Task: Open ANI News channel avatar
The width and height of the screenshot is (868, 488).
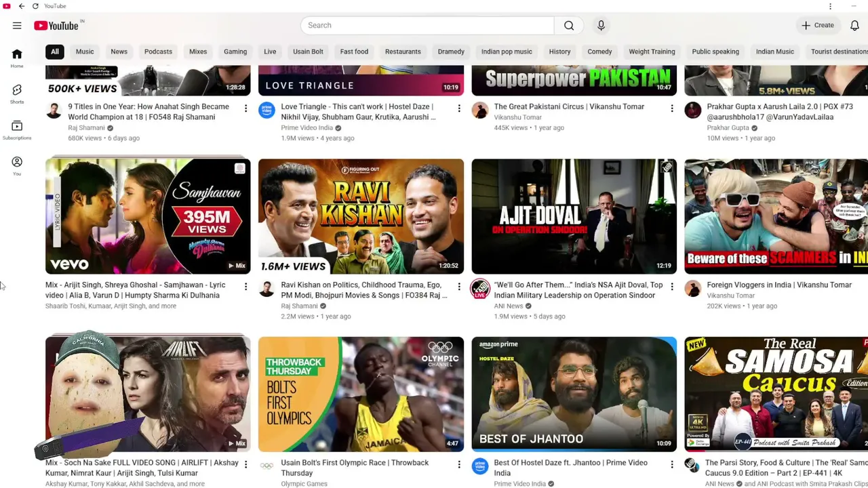Action: point(479,288)
